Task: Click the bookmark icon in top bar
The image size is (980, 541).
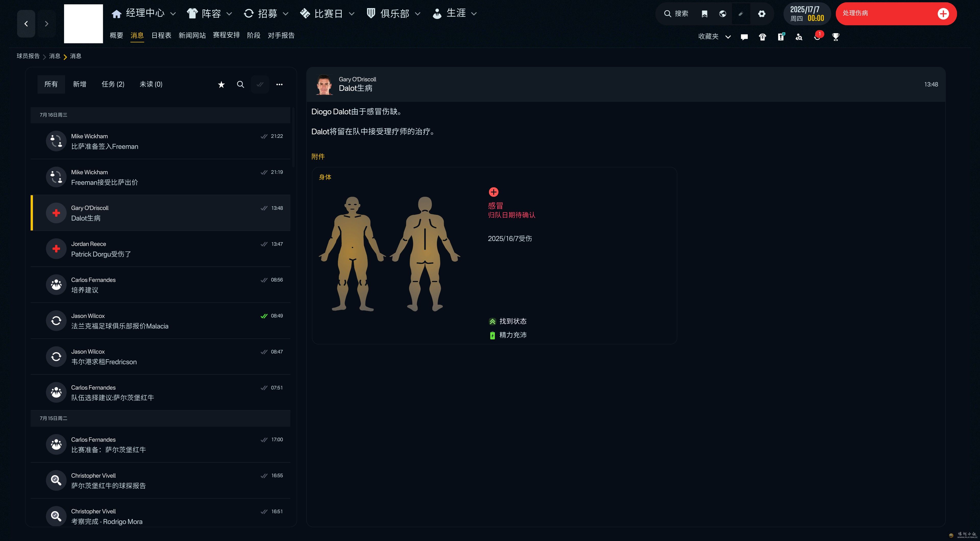Action: pyautogui.click(x=704, y=14)
